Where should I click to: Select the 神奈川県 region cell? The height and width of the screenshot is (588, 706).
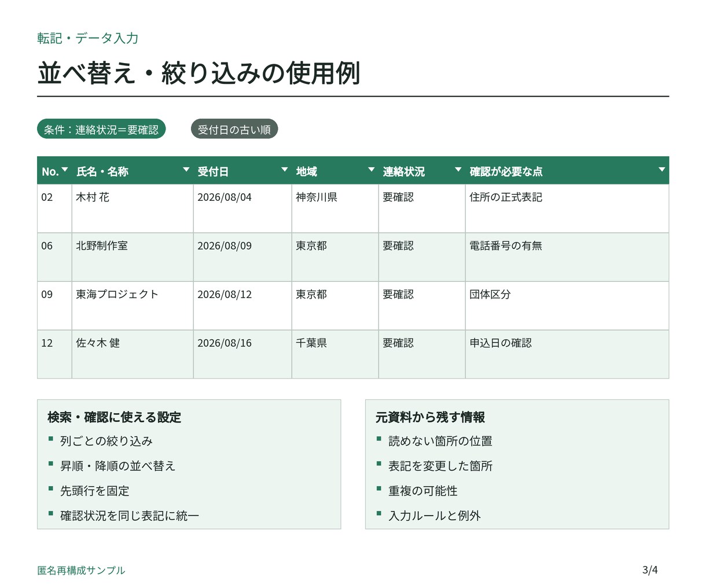click(x=335, y=208)
